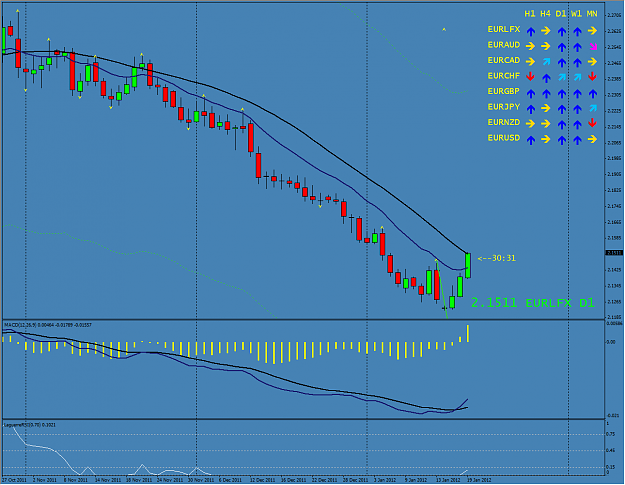Screen dimensions: 625x485
Task: Click the '2.1511 EURLFX D1' green label
Action: (x=533, y=303)
